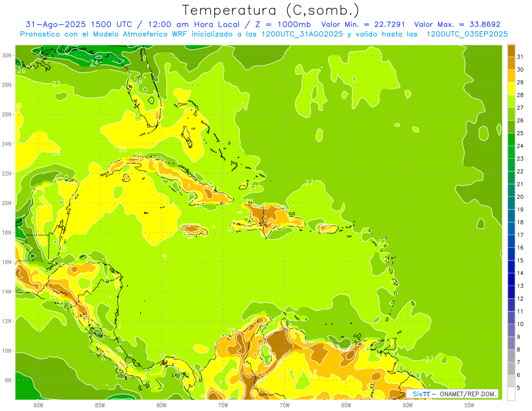The width and height of the screenshot is (532, 411).
Task: Click the 30N latitude label
Action: click(x=8, y=55)
